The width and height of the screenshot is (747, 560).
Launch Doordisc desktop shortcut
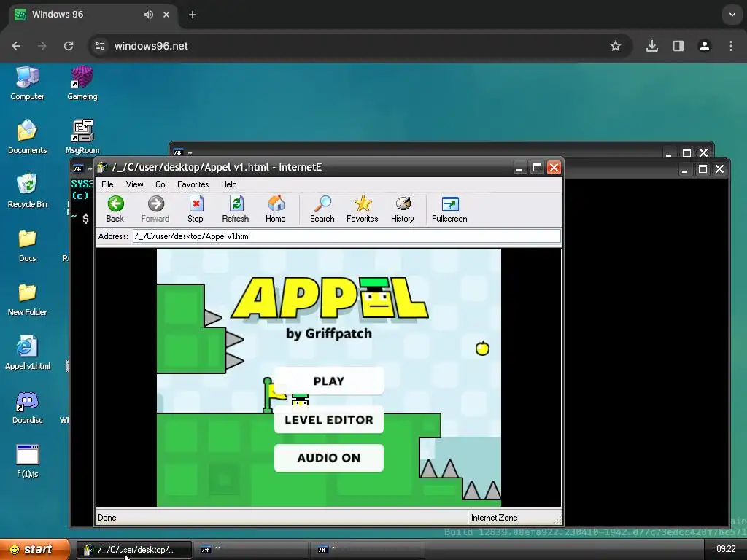(27, 407)
